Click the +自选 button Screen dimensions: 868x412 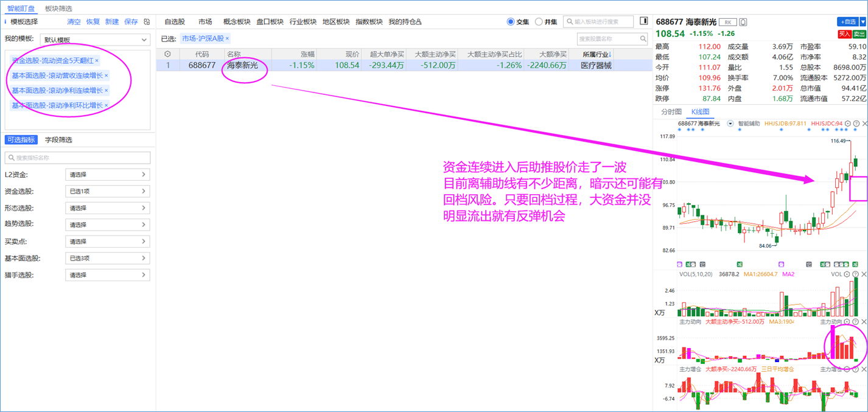pyautogui.click(x=848, y=22)
